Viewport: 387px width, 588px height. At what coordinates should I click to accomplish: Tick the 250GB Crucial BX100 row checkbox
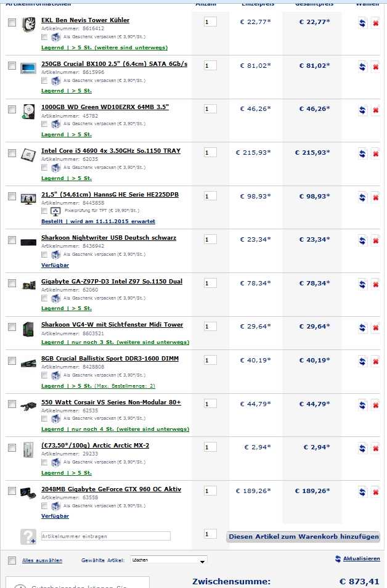tap(12, 66)
